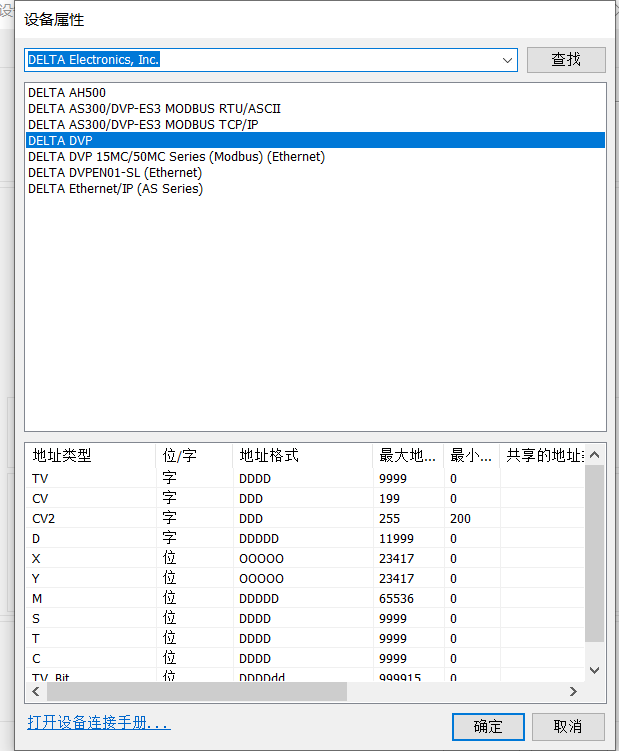Click the vertical scrollbar thumb in address table
This screenshot has height=751, width=619.
pyautogui.click(x=595, y=553)
